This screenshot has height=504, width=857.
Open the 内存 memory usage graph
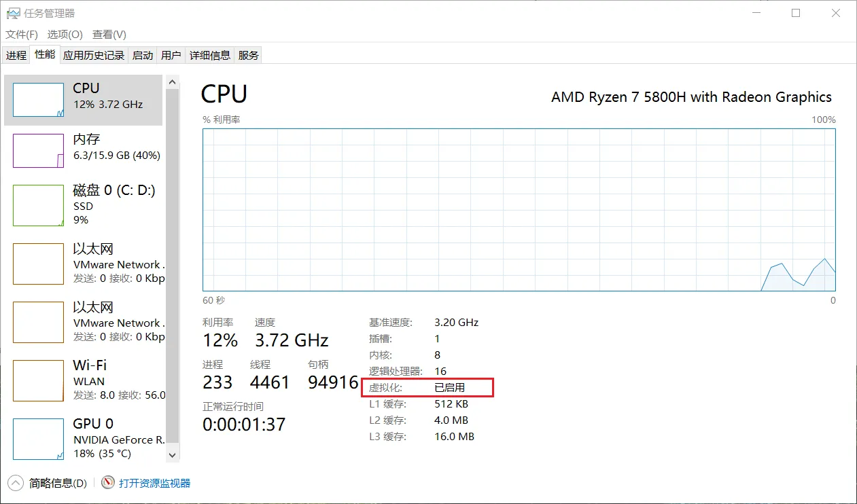[x=38, y=151]
